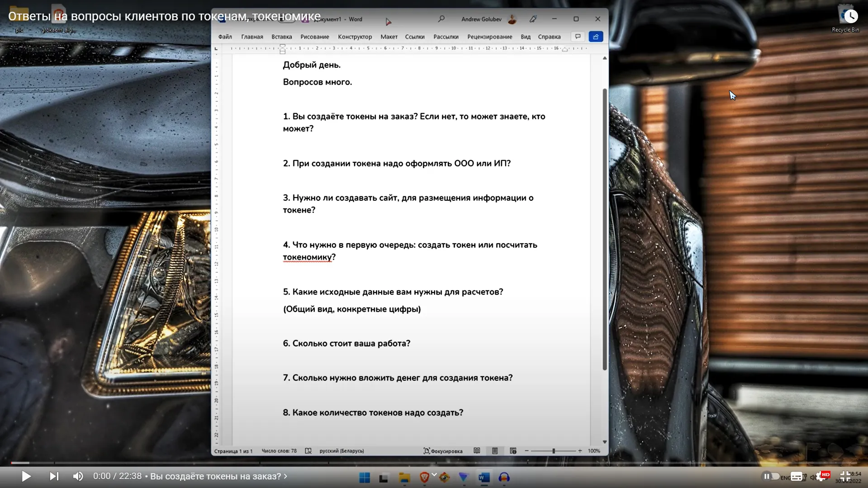Expand the chapter title chevron
This screenshot has height=488, width=868.
pos(285,476)
